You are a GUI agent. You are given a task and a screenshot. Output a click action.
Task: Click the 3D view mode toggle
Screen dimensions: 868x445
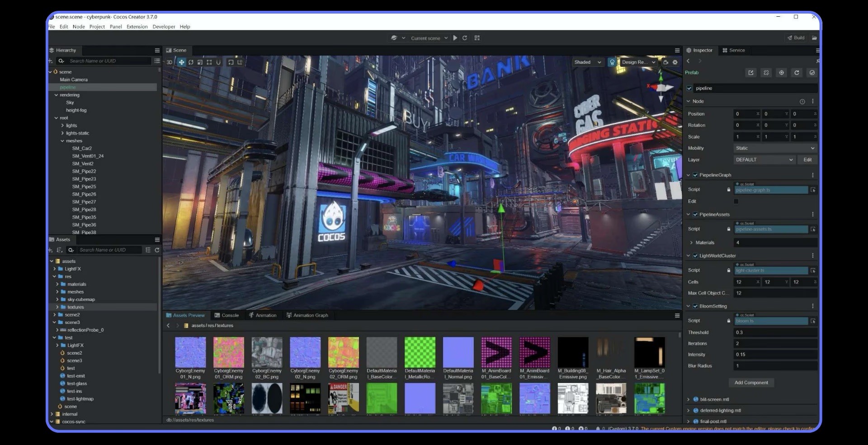[x=170, y=62]
